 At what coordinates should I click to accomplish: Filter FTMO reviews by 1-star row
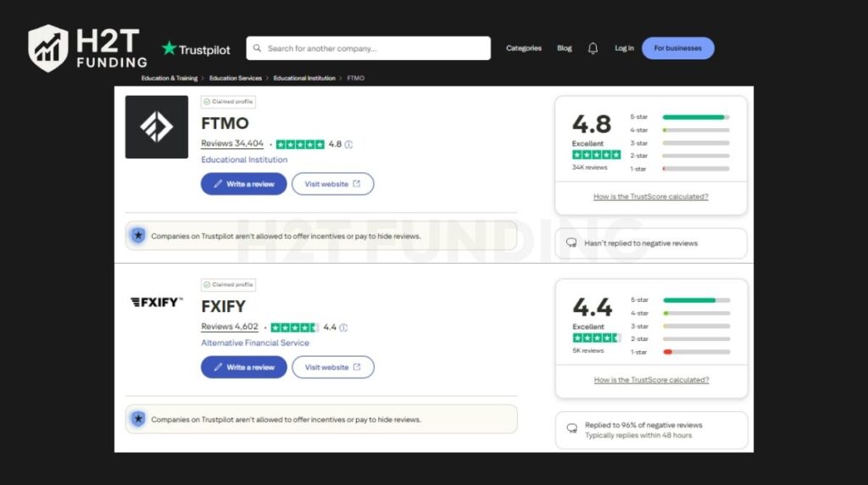[x=679, y=169]
